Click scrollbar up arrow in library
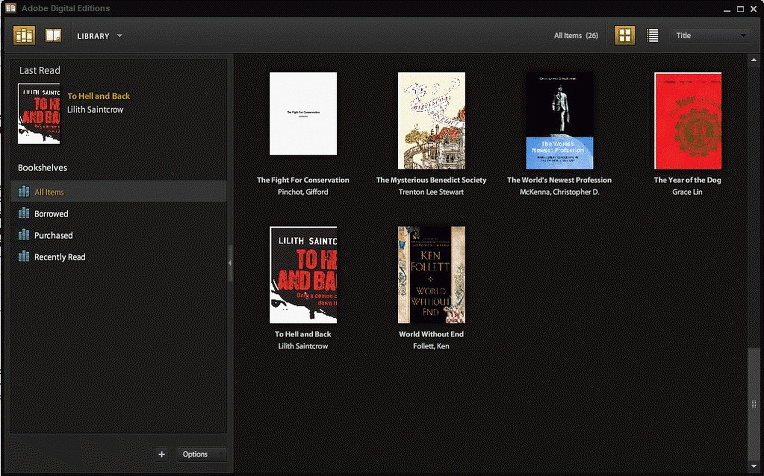 tap(753, 59)
